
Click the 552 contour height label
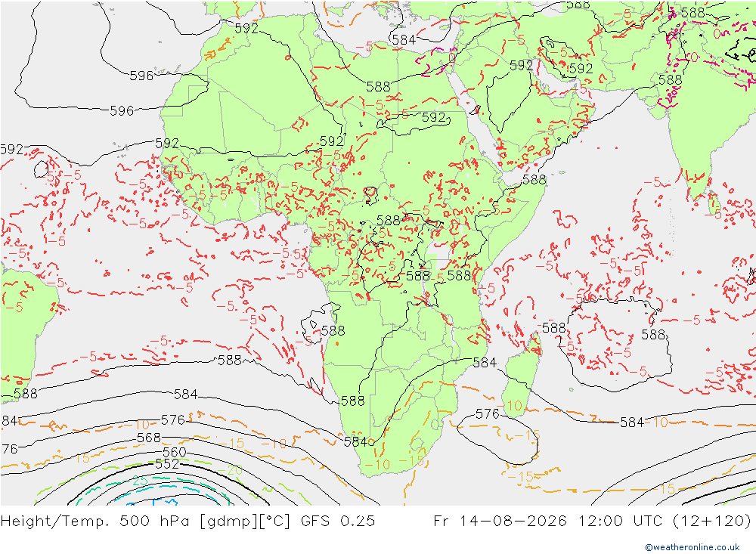point(167,464)
